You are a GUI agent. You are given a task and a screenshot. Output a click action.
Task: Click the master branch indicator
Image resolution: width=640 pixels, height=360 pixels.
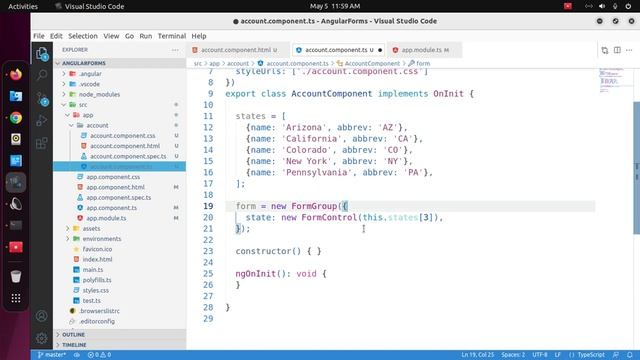tap(51, 355)
